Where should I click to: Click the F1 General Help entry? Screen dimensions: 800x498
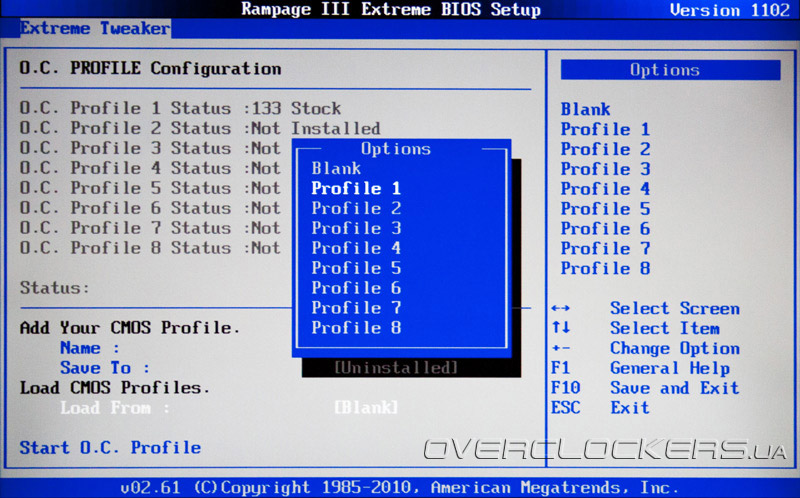(x=640, y=368)
